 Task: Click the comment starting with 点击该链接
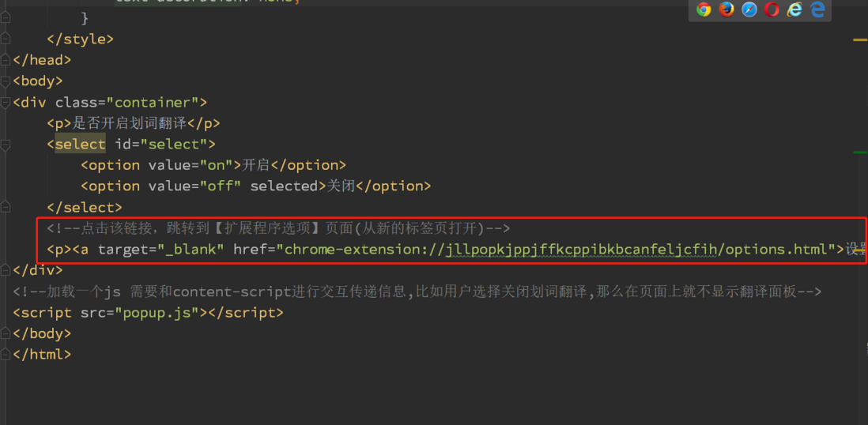point(278,228)
